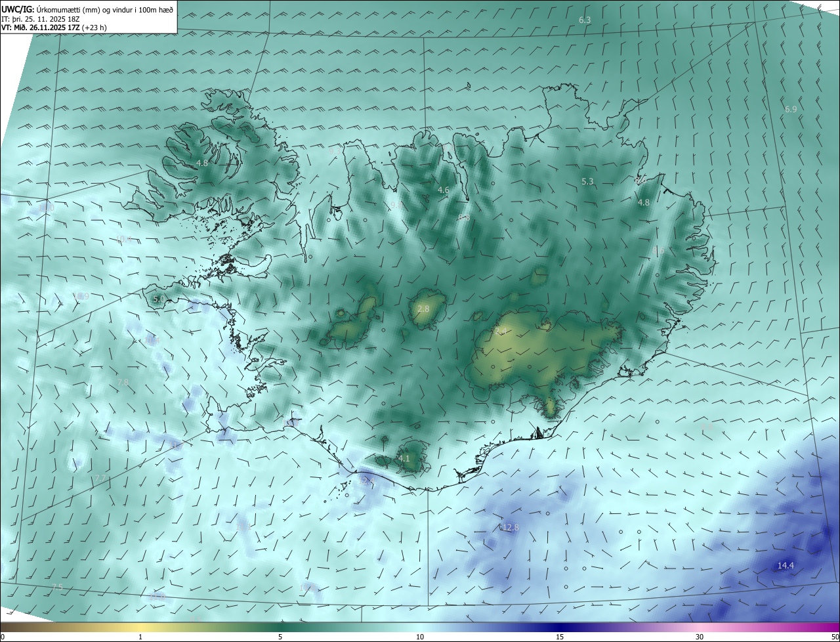Screen dimensions: 840x642
Task: Click the 4.8 value in northeast Iceland
Action: pos(644,203)
